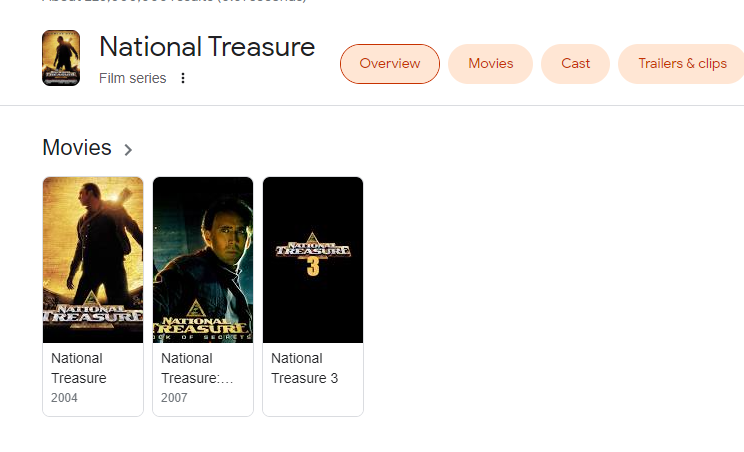Open the Book of Secrets poster image
This screenshot has height=452, width=744.
tap(203, 260)
